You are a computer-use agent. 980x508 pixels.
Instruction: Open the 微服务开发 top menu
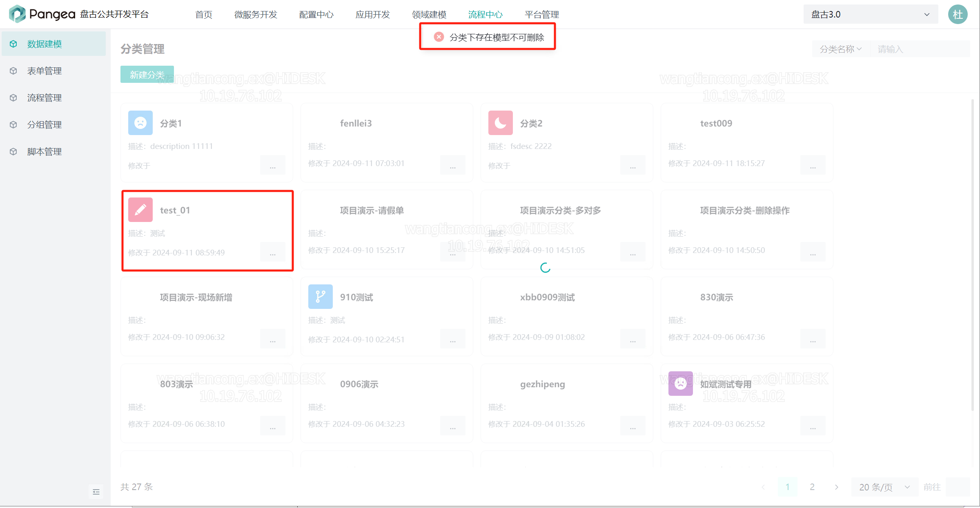tap(256, 14)
